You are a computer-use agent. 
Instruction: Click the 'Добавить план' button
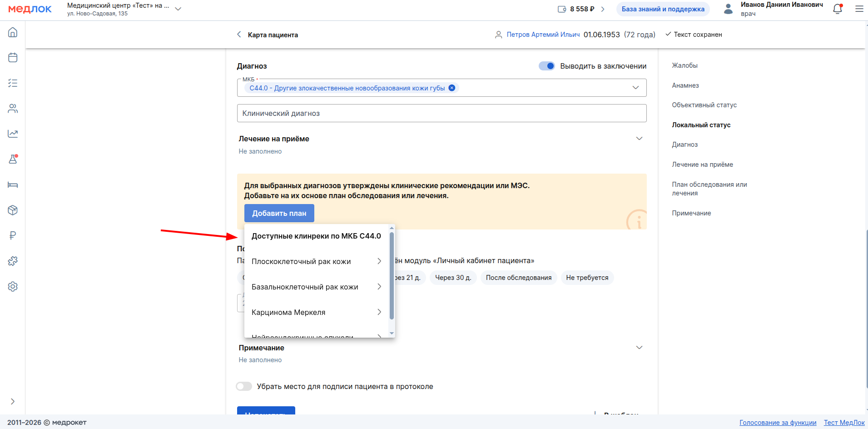(x=279, y=213)
